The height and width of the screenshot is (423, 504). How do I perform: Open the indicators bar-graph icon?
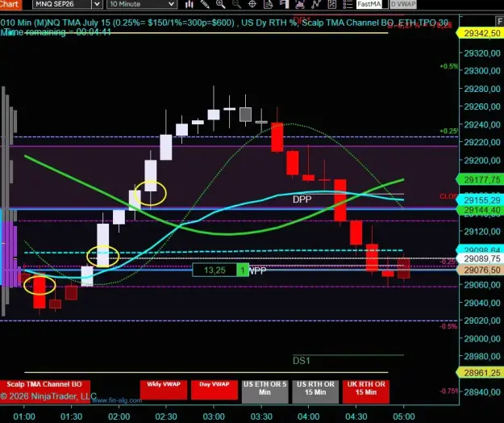[x=300, y=4]
